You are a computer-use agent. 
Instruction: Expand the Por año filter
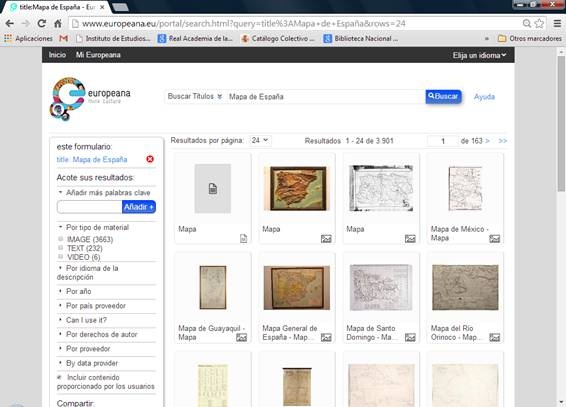75,291
